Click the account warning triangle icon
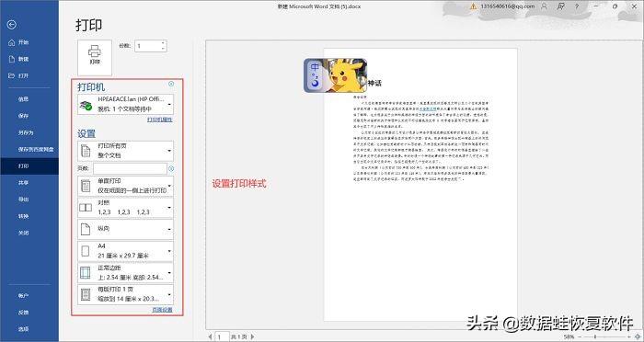 click(473, 6)
